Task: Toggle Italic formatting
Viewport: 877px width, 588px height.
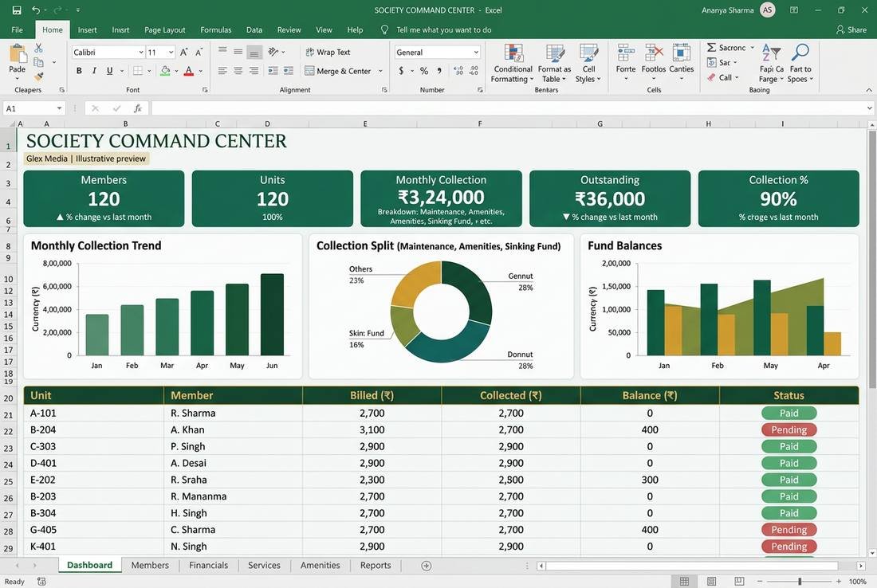Action: point(94,70)
